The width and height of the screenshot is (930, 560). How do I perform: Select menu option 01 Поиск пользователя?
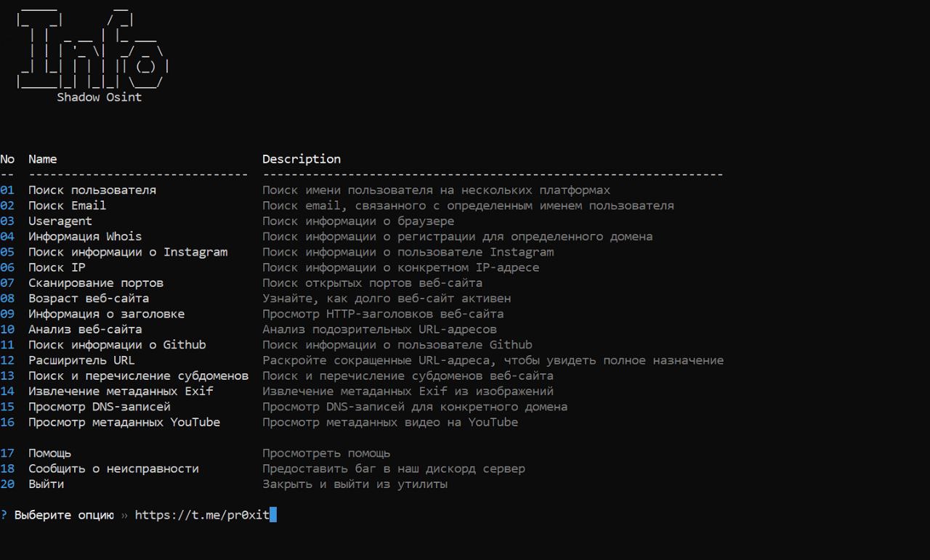click(x=92, y=190)
